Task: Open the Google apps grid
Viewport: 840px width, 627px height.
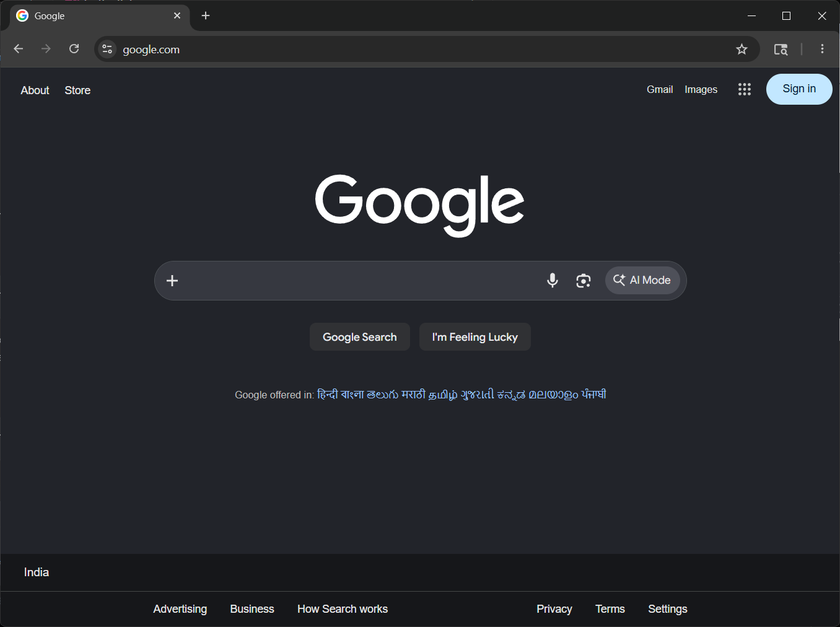Action: [x=745, y=89]
